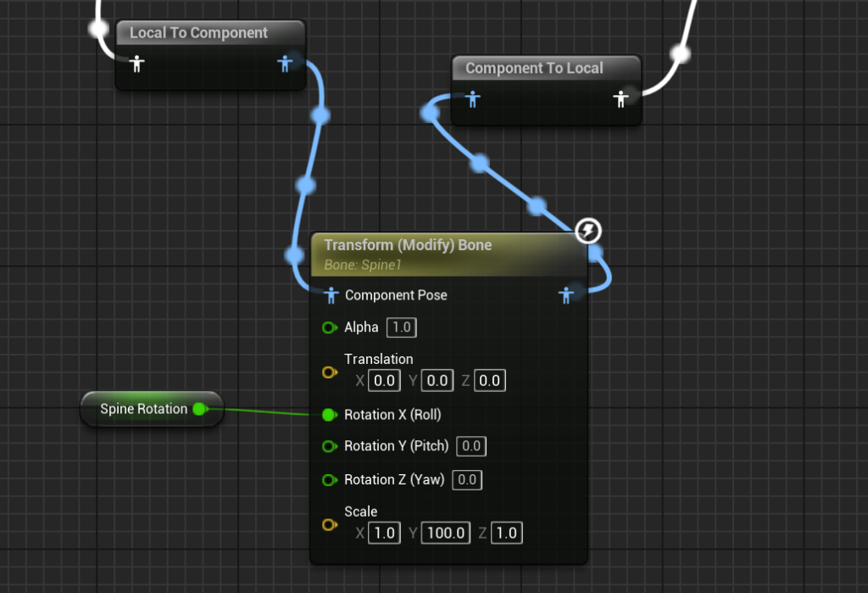Click the Translation vector pin
868x593 pixels.
[329, 372]
